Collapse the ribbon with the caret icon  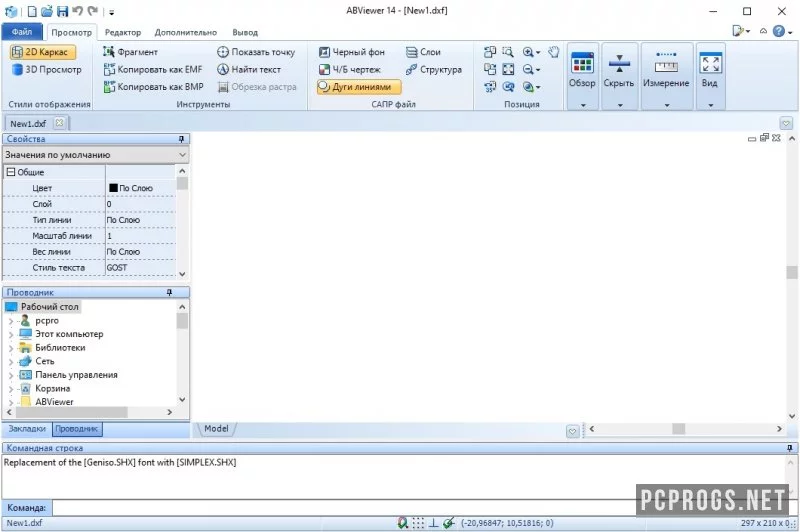(763, 31)
